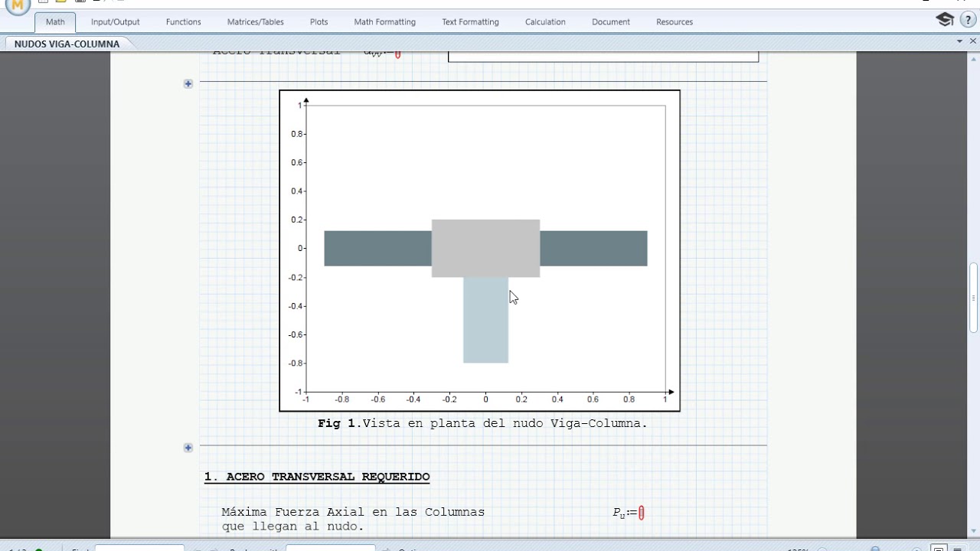Screen dimensions: 980x551
Task: Expand the collapsed area below the Fig 1 caption
Action: pos(188,448)
